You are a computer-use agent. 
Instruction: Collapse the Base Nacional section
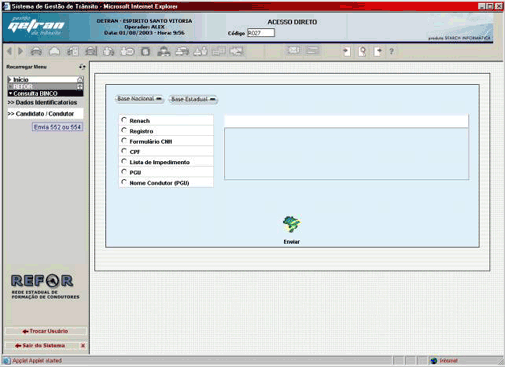[x=139, y=99]
